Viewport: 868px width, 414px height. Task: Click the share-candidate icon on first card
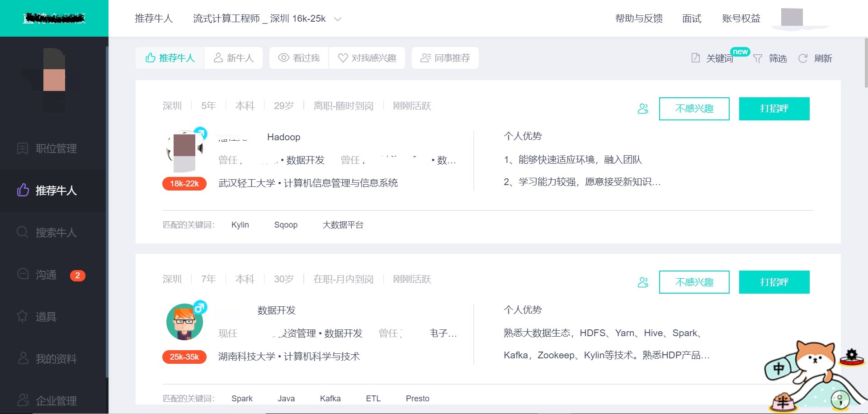tap(643, 109)
